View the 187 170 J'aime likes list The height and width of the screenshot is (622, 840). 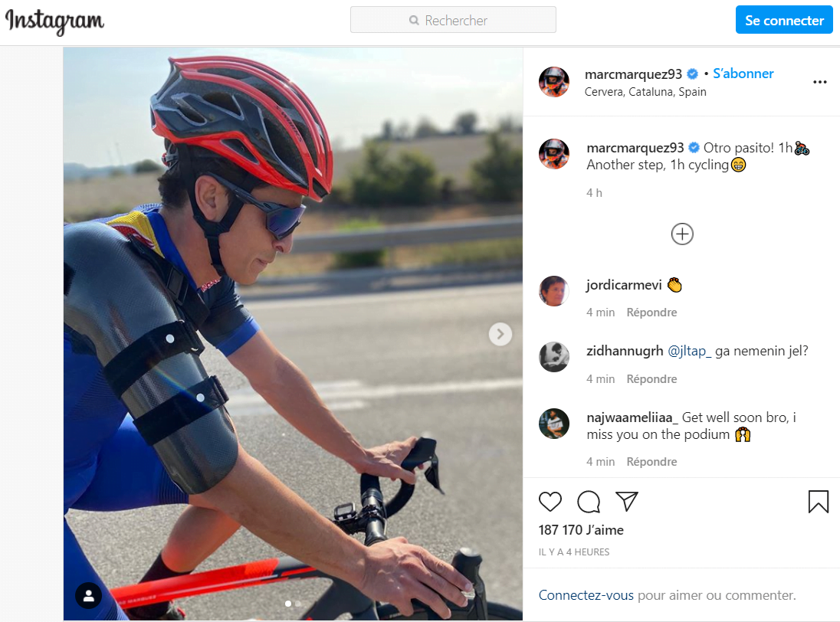tap(581, 530)
